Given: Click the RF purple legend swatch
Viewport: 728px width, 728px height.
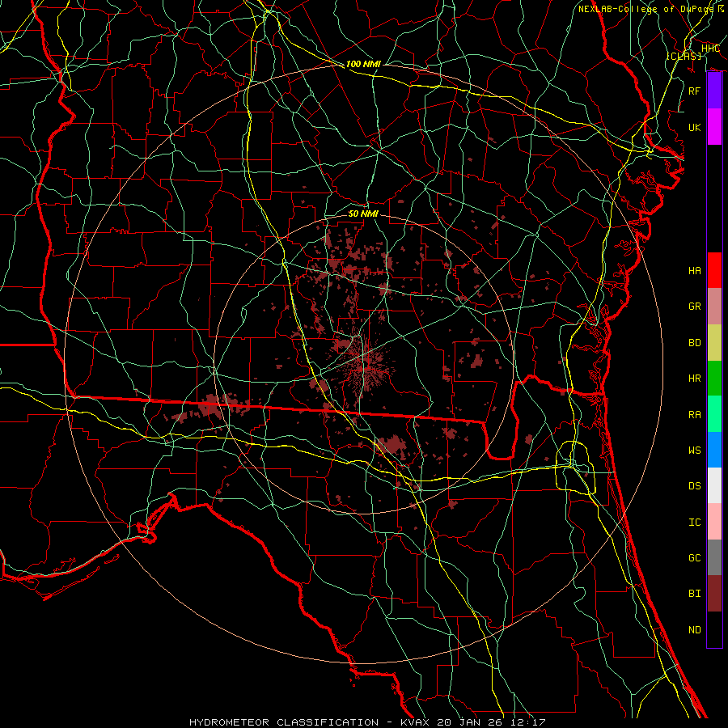Looking at the screenshot, I should pyautogui.click(x=714, y=91).
